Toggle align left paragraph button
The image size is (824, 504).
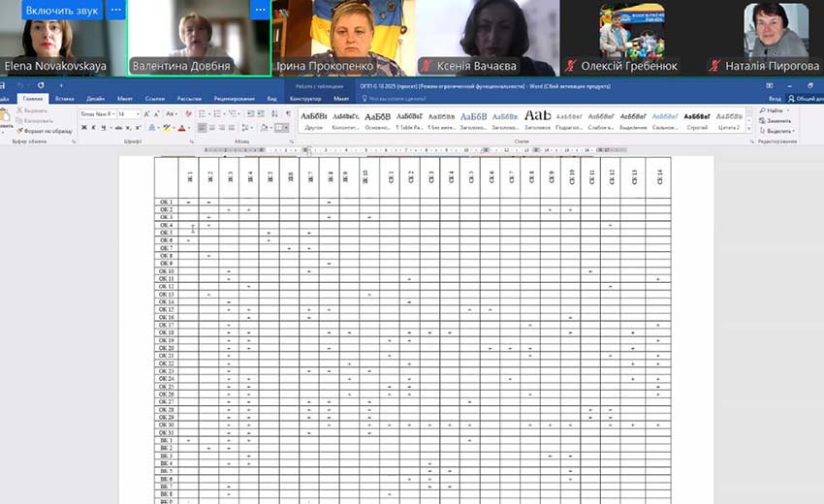[202, 128]
